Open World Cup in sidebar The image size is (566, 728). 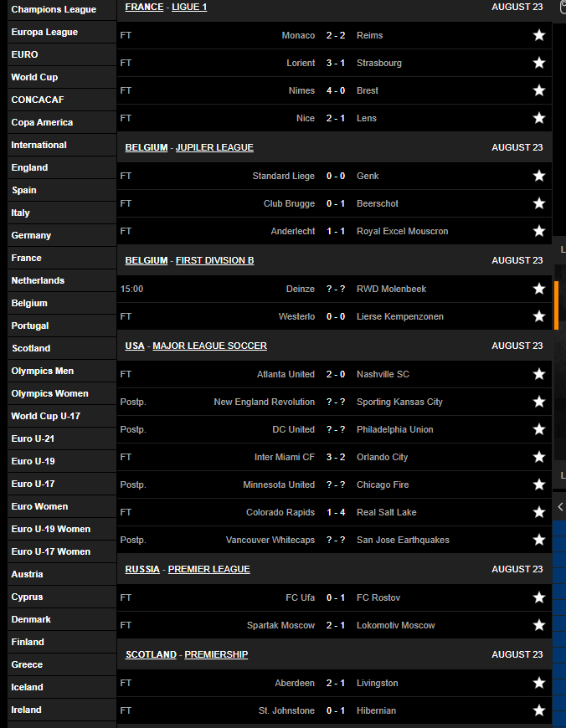click(x=62, y=77)
